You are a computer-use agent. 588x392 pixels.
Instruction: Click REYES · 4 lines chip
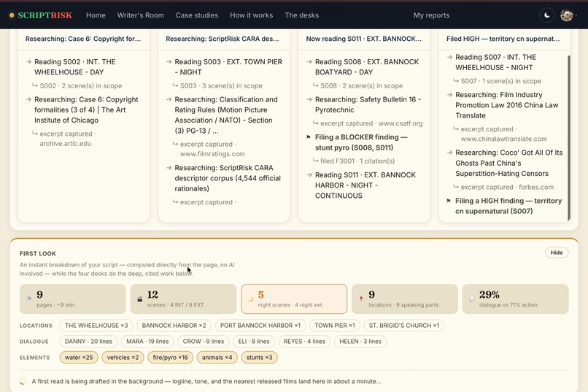click(x=304, y=342)
